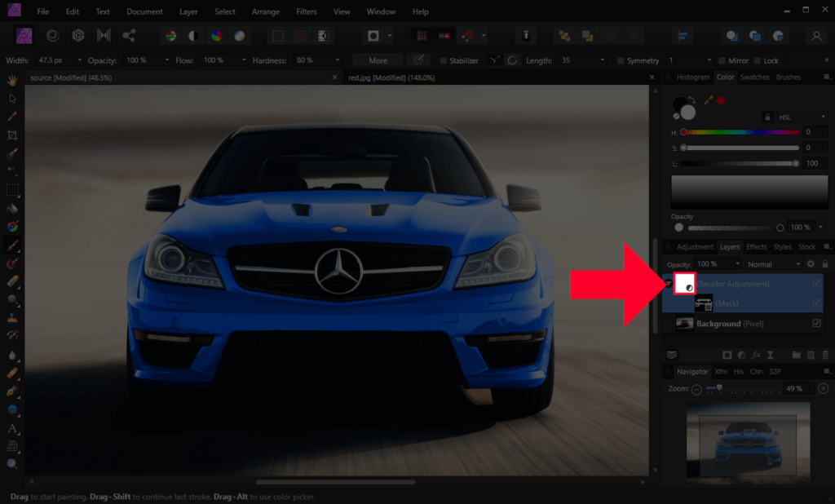
Task: Click the live filters fx icon
Action: (x=756, y=355)
